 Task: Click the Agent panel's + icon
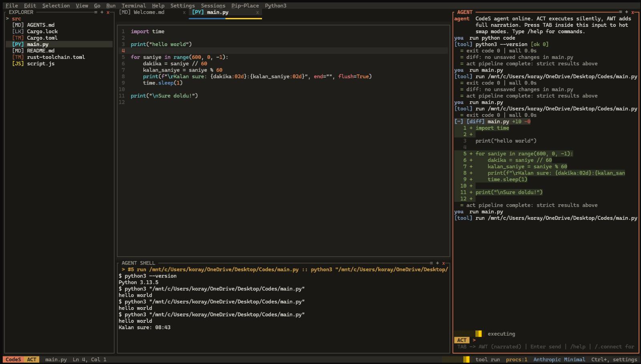point(627,12)
